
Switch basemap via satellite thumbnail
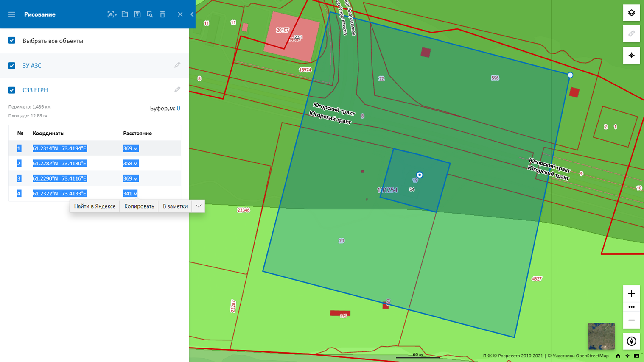pyautogui.click(x=601, y=336)
